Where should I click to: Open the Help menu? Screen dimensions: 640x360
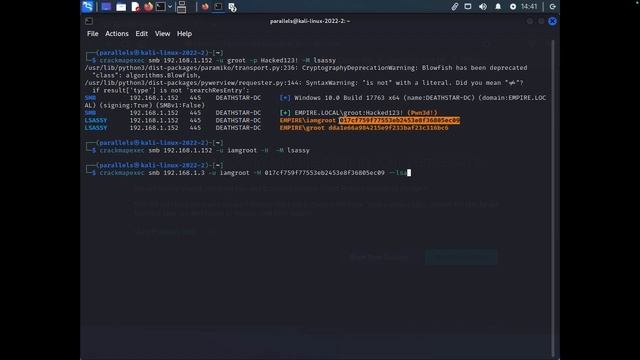pos(184,34)
